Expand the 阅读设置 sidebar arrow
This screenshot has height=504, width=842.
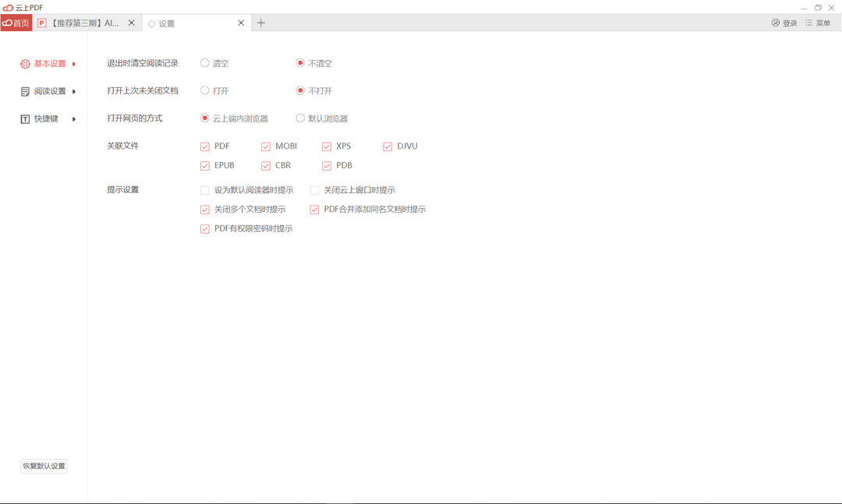(x=74, y=90)
